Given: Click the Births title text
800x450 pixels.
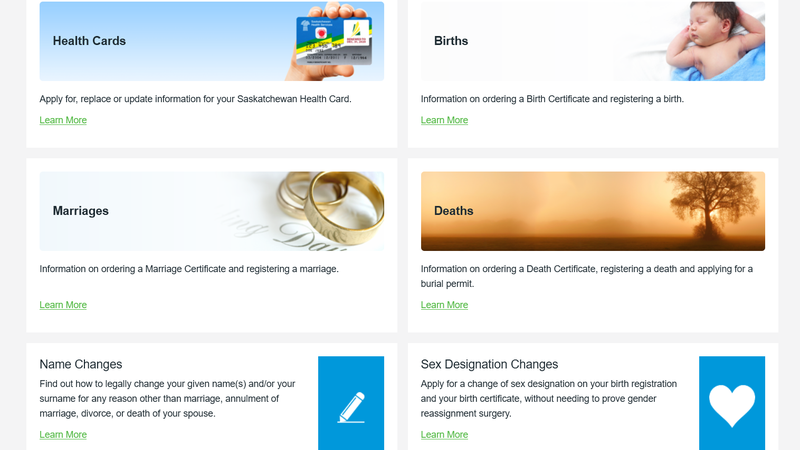Looking at the screenshot, I should click(x=451, y=41).
